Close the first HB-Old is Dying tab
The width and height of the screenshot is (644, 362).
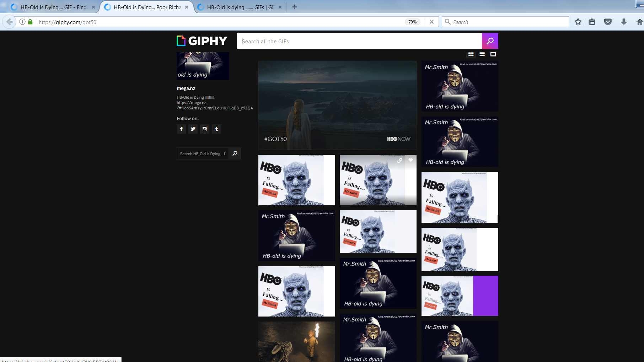[x=93, y=7]
